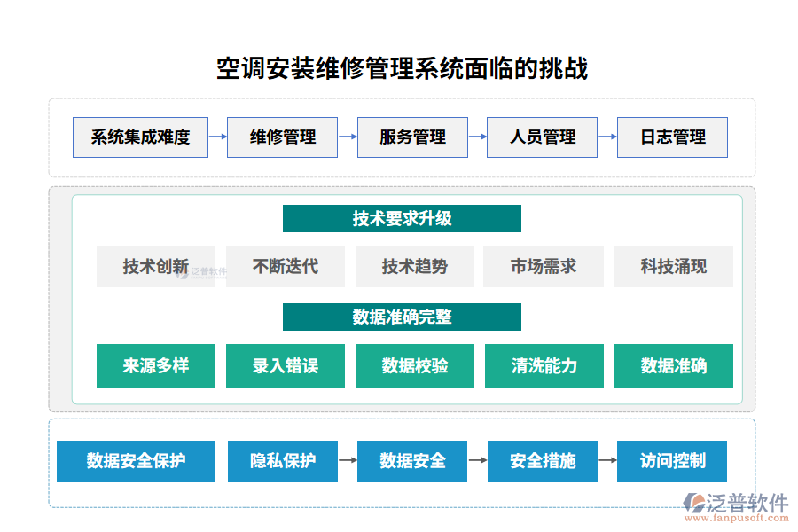Click the 服务管理 item
The height and width of the screenshot is (532, 798).
click(x=411, y=137)
